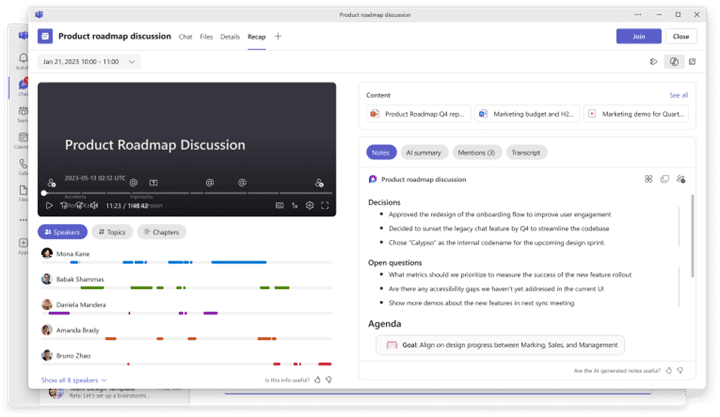
Task: Click the play-shaped icon in top-right toolbar
Action: [x=653, y=62]
